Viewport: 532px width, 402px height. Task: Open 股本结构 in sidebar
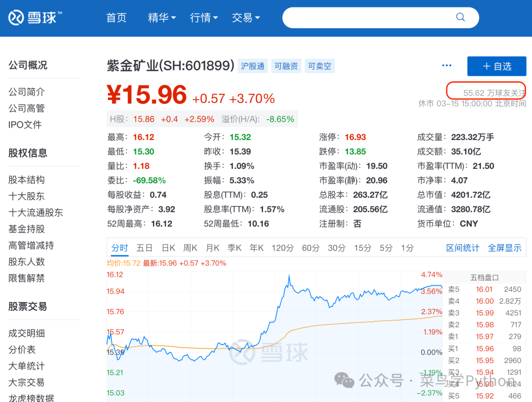coord(27,180)
